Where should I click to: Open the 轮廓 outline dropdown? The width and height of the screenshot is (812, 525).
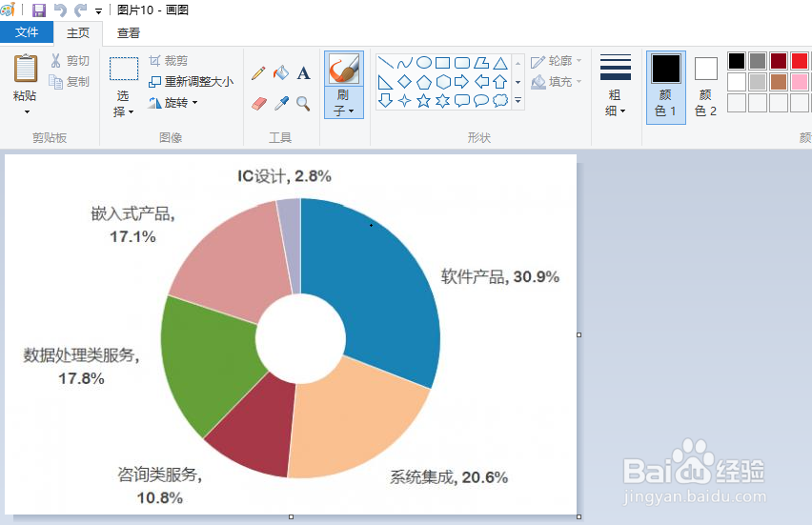(x=557, y=61)
